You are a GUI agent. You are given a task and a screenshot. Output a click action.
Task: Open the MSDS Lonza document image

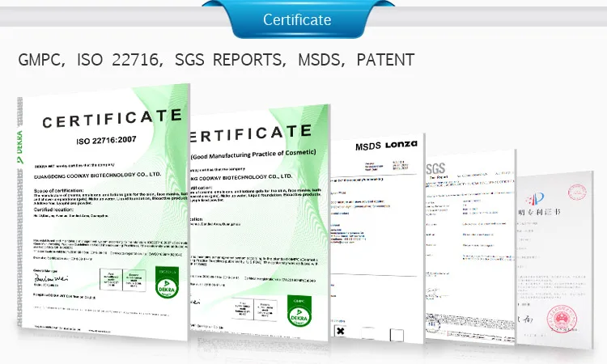point(377,238)
